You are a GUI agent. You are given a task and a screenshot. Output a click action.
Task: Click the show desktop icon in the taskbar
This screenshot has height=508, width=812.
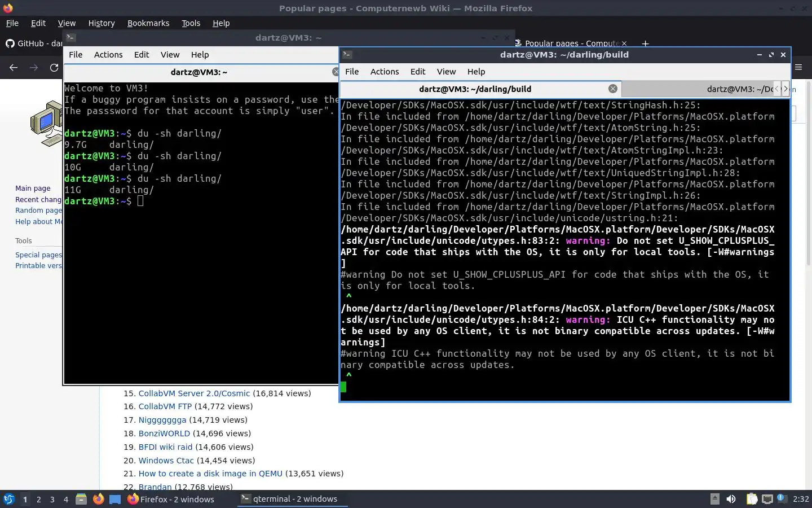click(x=115, y=499)
